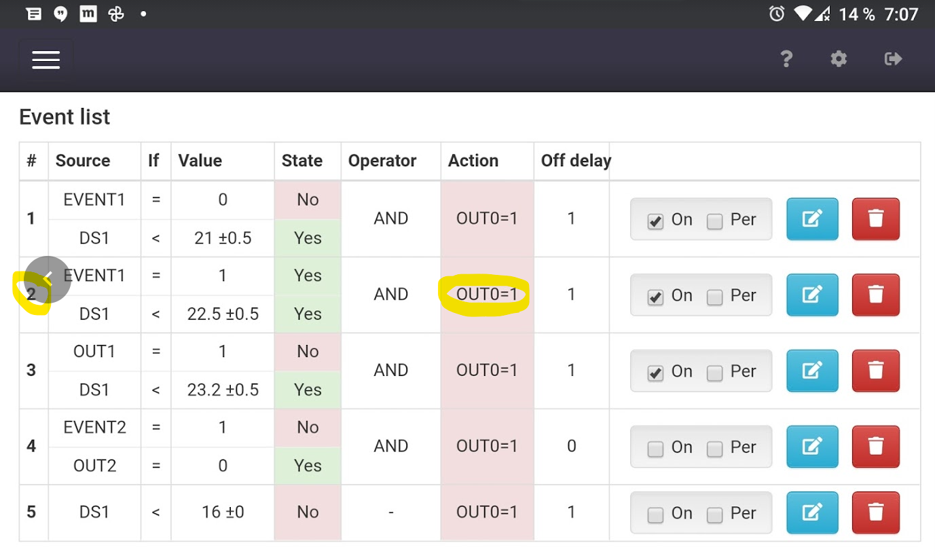Viewport: 935px width, 560px height.
Task: Enable the On checkbox for event 4
Action: click(655, 449)
